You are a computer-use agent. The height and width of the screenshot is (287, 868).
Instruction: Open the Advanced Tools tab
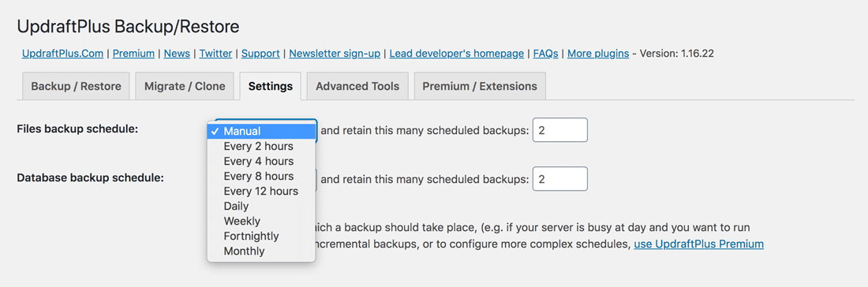[x=357, y=86]
